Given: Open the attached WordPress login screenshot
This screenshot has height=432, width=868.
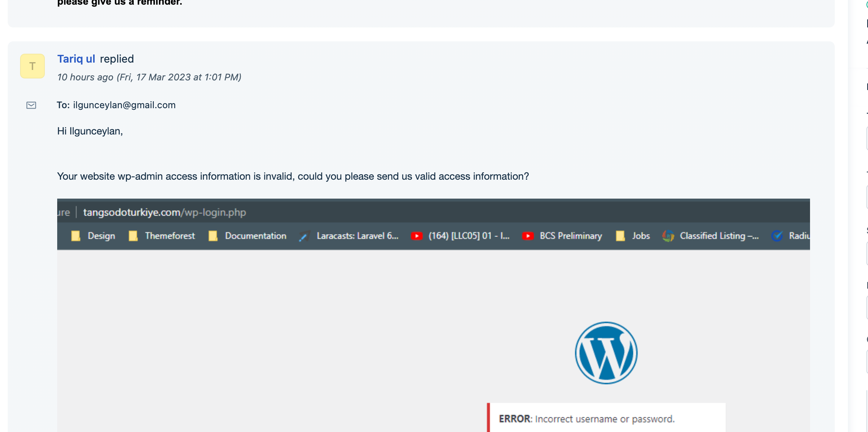Looking at the screenshot, I should coord(434,315).
